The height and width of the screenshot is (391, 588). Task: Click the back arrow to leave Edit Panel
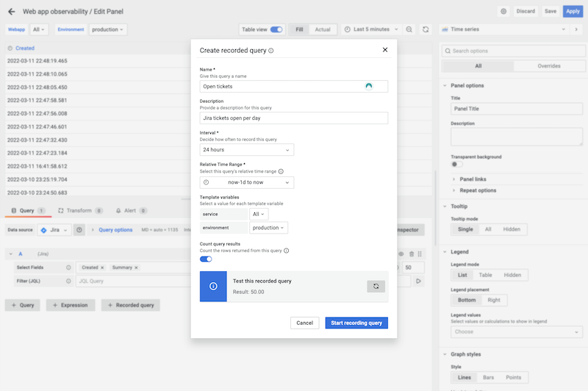[x=11, y=12]
